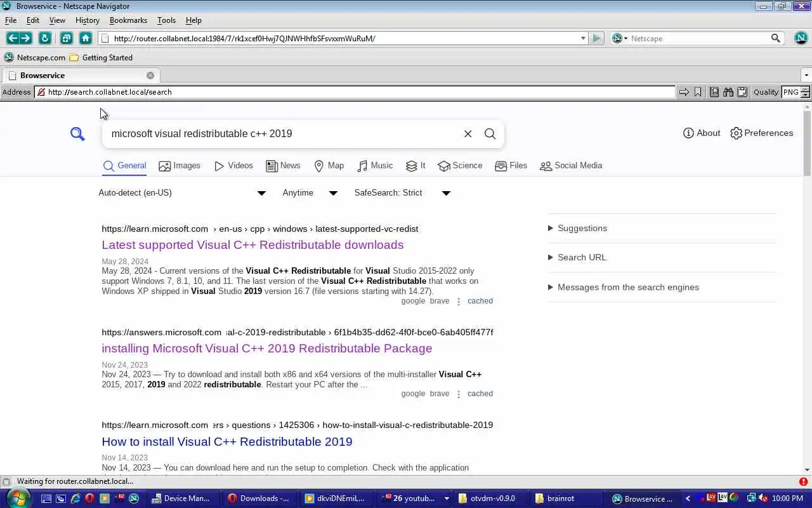The height and width of the screenshot is (508, 812).
Task: Open the File menu
Action: (11, 20)
